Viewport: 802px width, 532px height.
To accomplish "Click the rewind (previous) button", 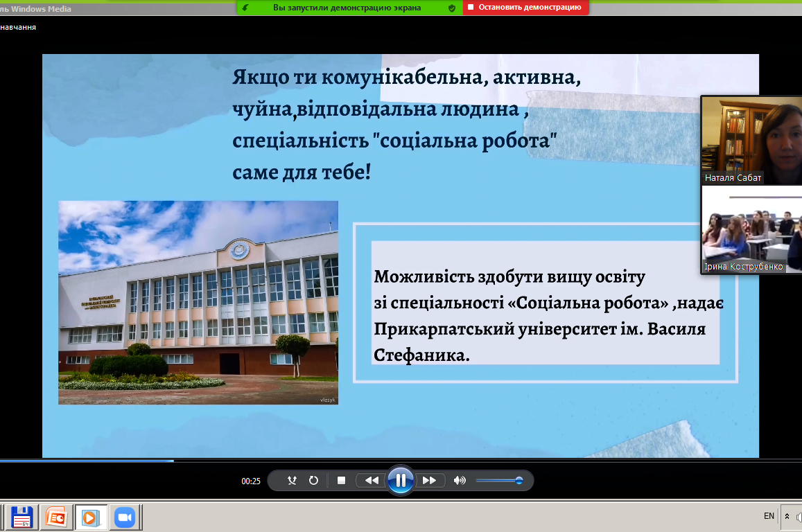I will [x=372, y=480].
